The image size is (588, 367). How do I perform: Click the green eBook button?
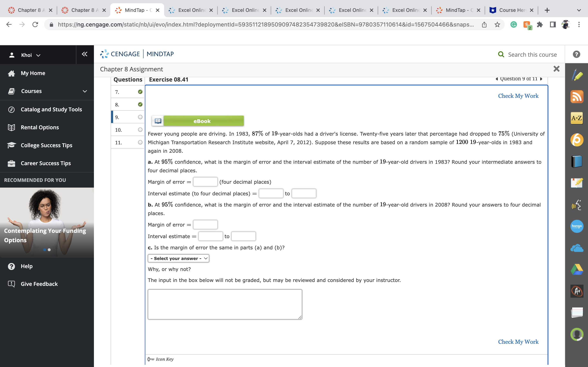[x=202, y=121]
